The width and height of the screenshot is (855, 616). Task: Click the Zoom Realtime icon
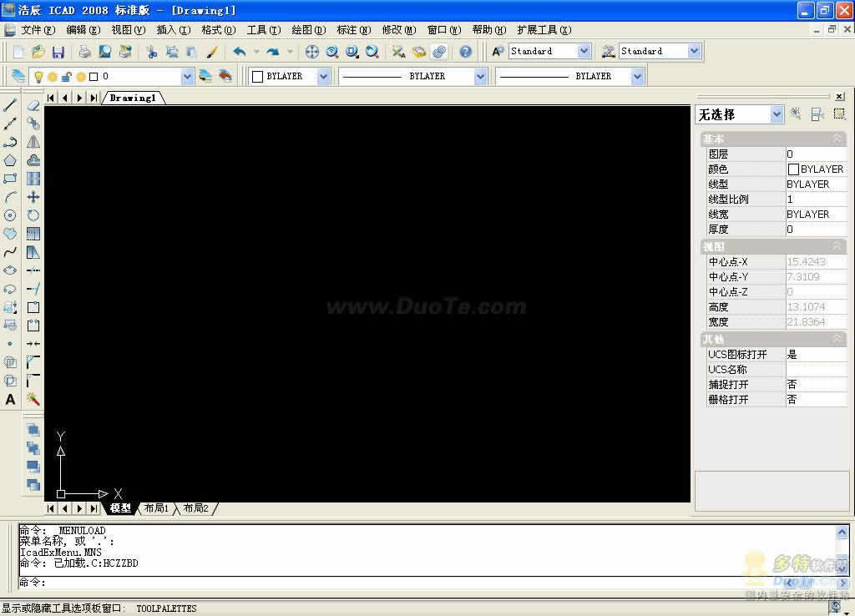coord(331,52)
